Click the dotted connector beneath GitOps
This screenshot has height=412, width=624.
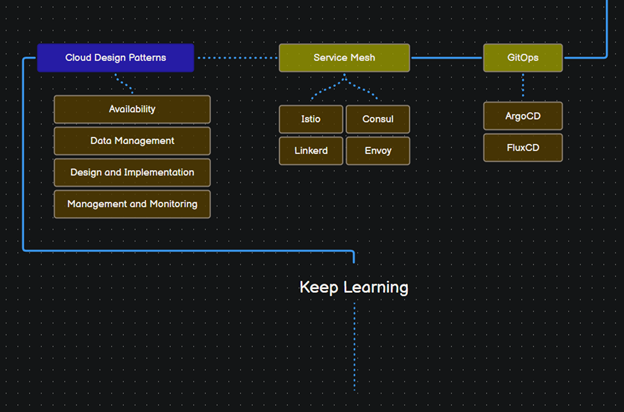click(523, 86)
